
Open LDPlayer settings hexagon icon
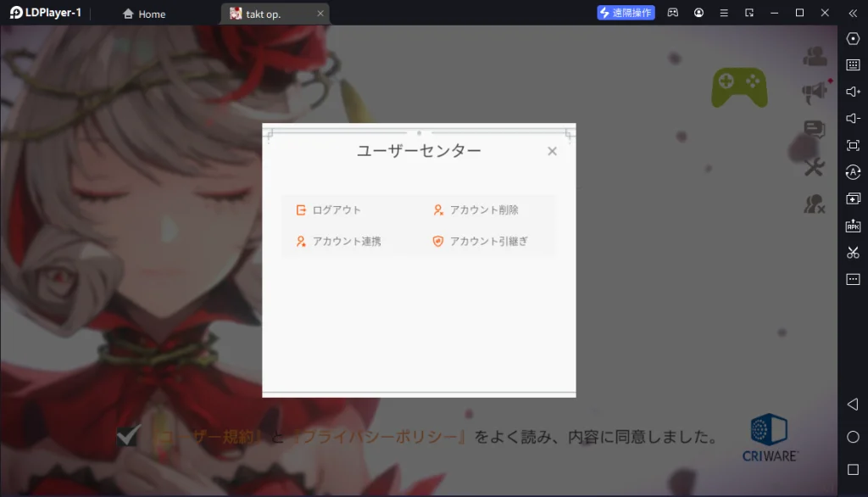coord(853,38)
